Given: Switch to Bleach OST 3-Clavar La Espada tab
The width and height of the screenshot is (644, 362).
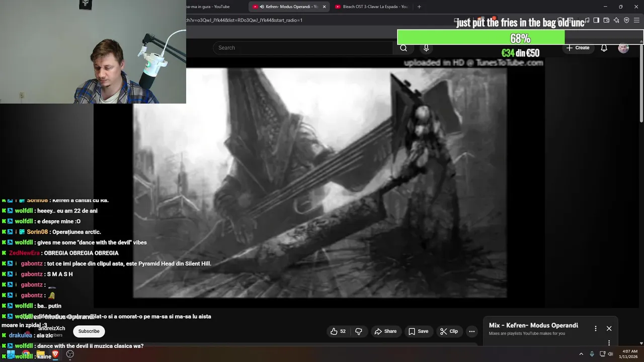Looking at the screenshot, I should click(371, 7).
